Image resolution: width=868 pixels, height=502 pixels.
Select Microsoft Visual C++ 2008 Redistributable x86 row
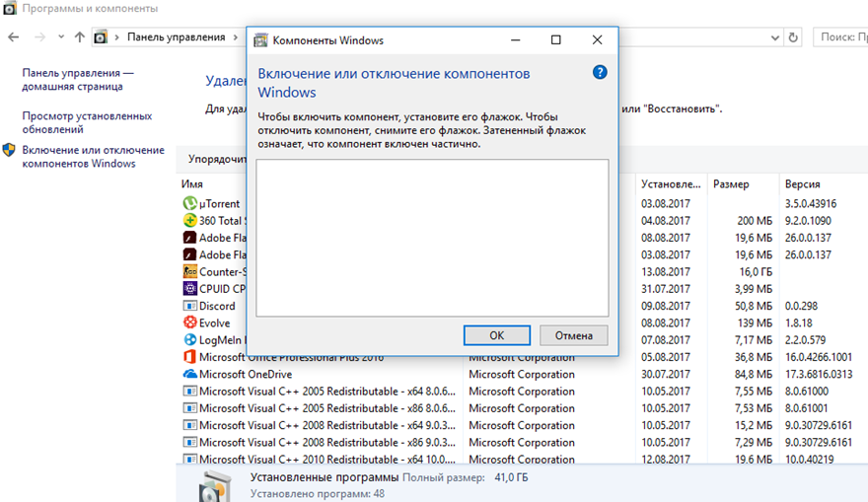point(327,442)
